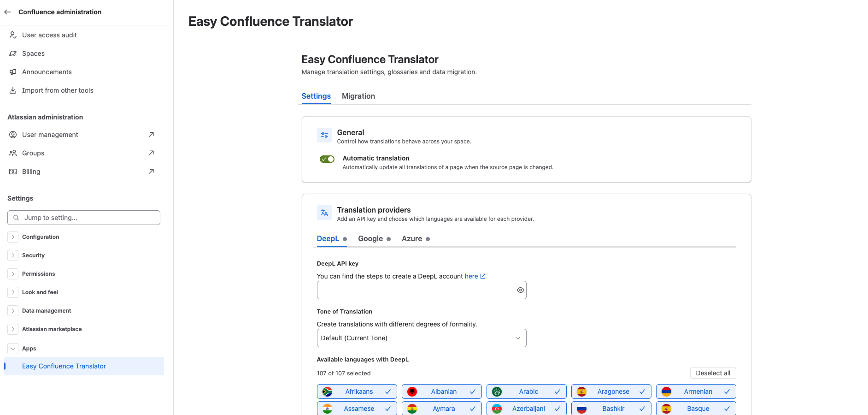Deselect the Azerbaijani language chip
The height and width of the screenshot is (415, 868).
click(527, 409)
